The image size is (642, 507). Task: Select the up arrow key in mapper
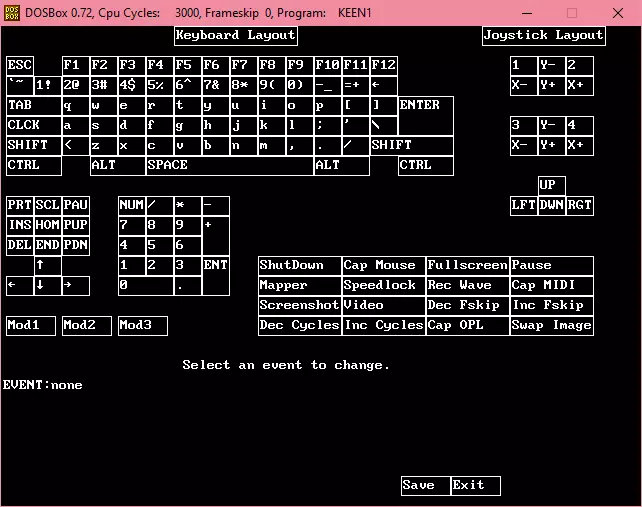[47, 265]
